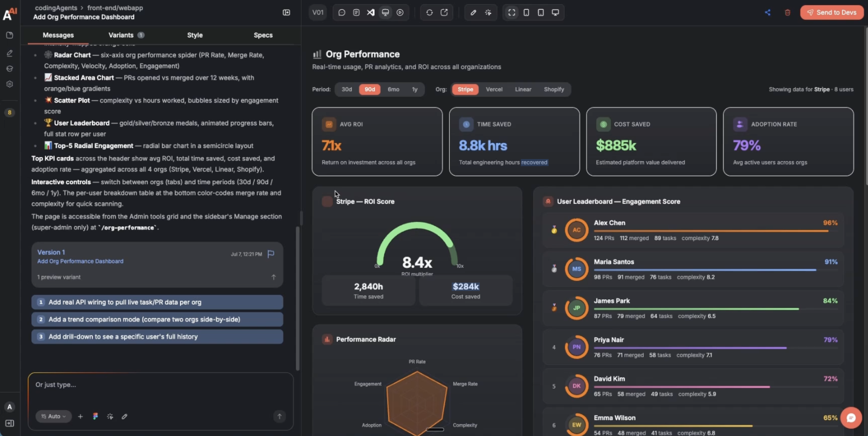This screenshot has width=868, height=436.
Task: Click the play circle icon in toolbar
Action: coord(400,12)
